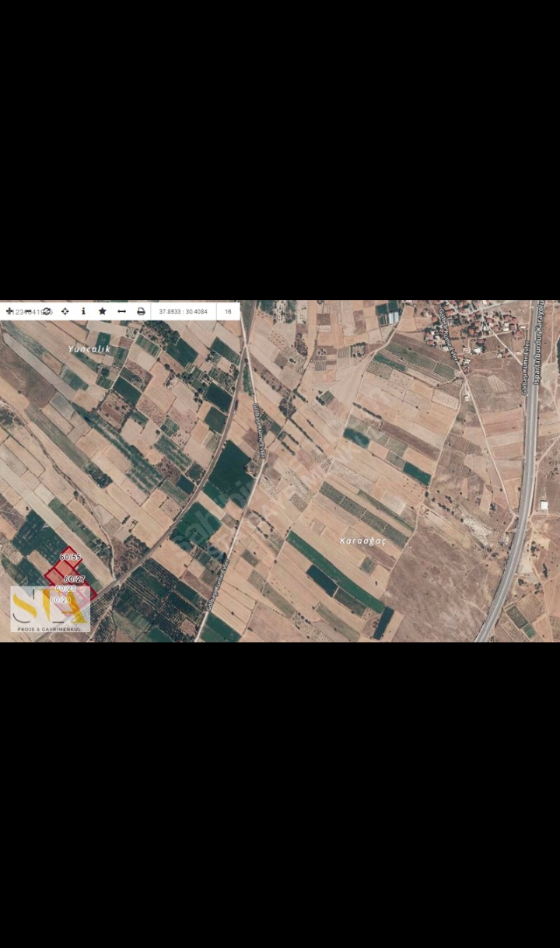Select the measure distance arrow icon
560x948 pixels.
pyautogui.click(x=121, y=311)
